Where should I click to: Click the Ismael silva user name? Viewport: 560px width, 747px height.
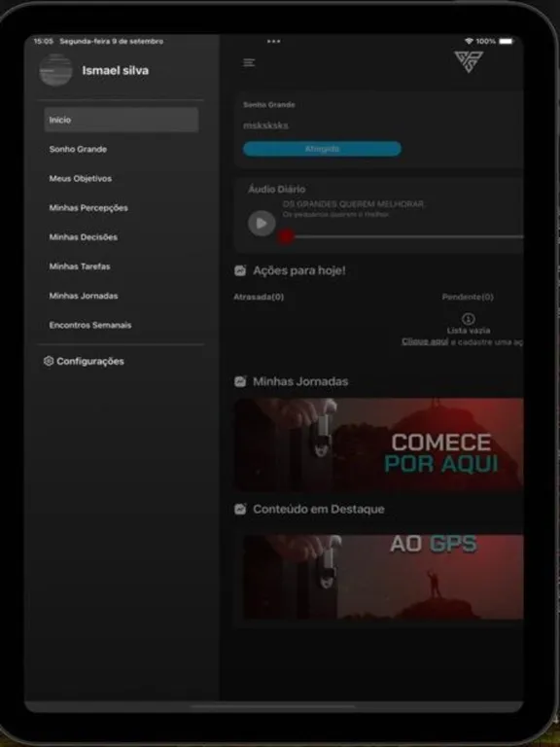point(116,70)
